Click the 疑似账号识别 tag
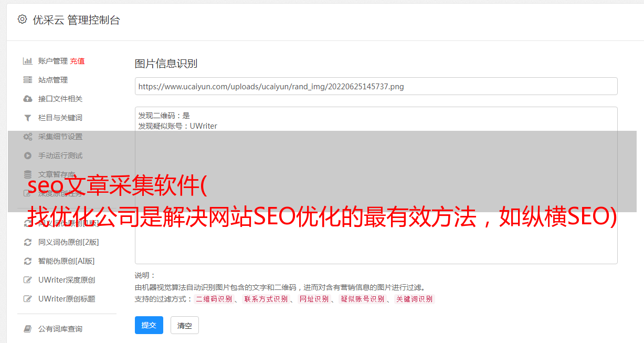Viewport: 644px width, 343px height. (362, 299)
